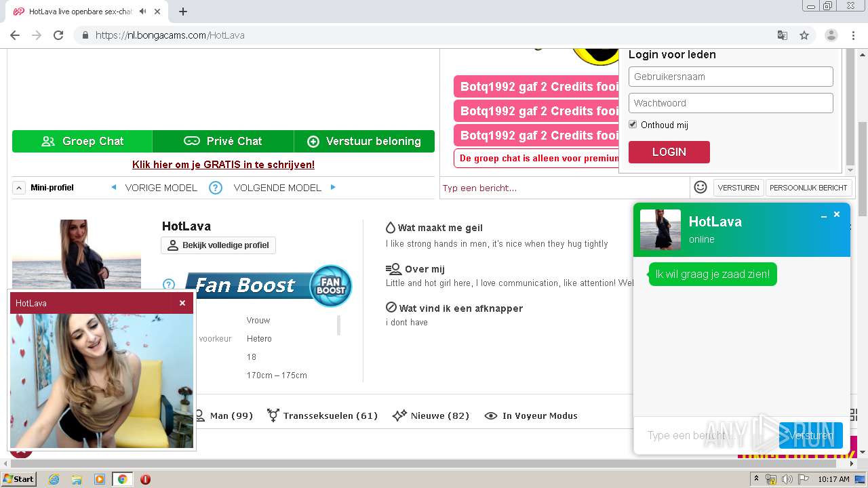868x488 pixels.
Task: Click Wachtwoord password field
Action: (x=730, y=103)
